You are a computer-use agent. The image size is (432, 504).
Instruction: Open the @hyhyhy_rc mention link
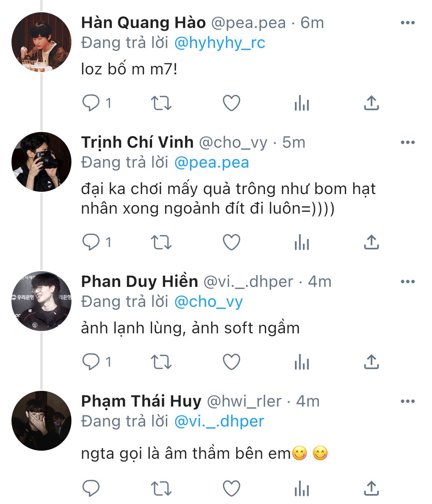click(220, 43)
